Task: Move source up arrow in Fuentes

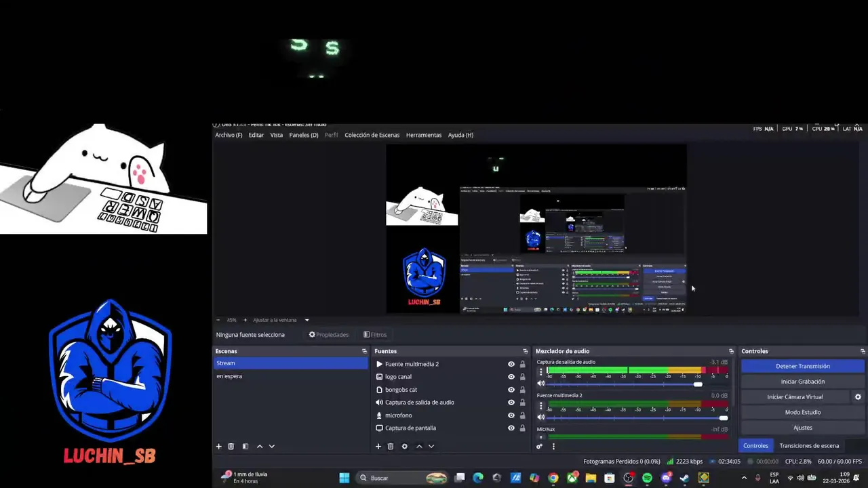Action: pyautogui.click(x=419, y=447)
